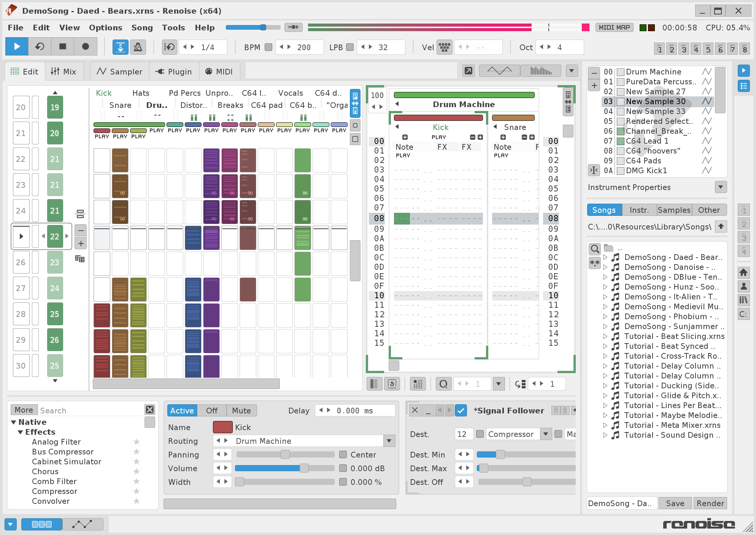This screenshot has width=756, height=535.
Task: Click the effects Search field
Action: pos(91,410)
